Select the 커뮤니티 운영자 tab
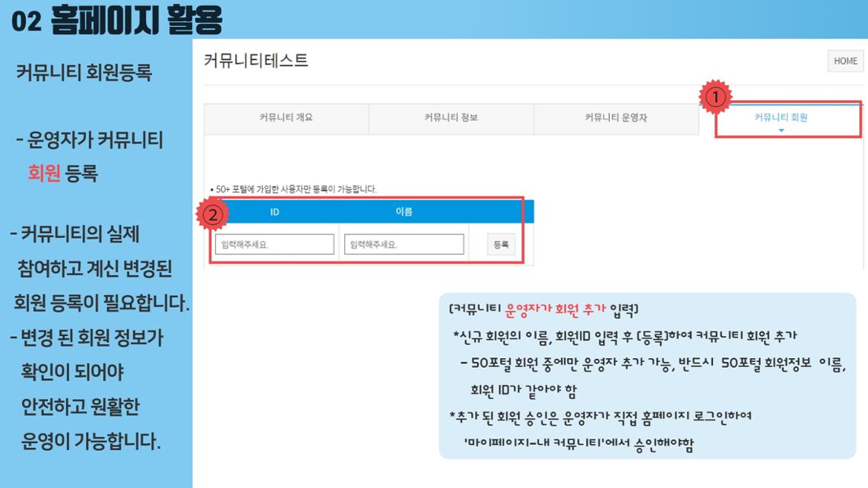 pos(617,118)
